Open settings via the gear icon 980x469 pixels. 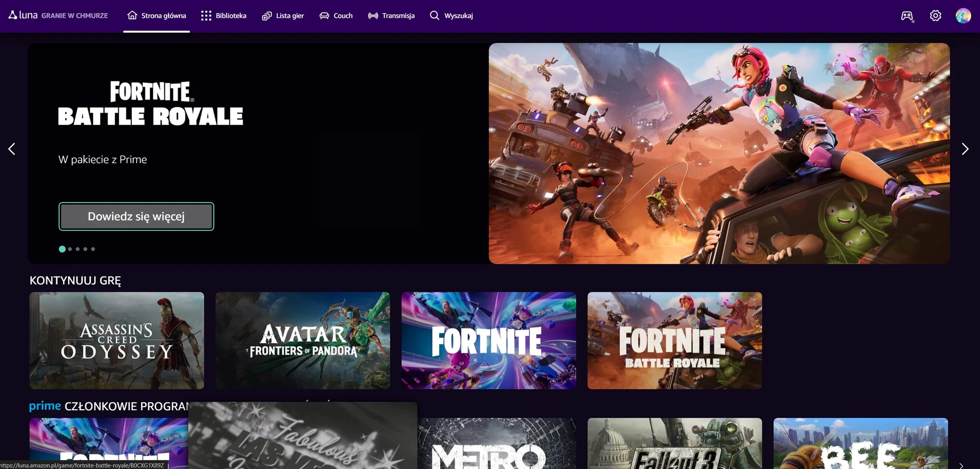click(x=935, y=16)
